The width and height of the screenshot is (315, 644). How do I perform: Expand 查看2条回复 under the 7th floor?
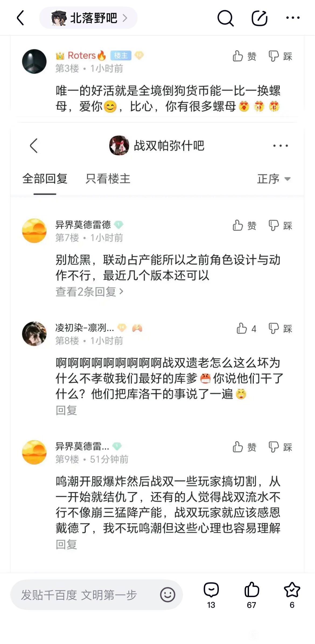coord(89,291)
